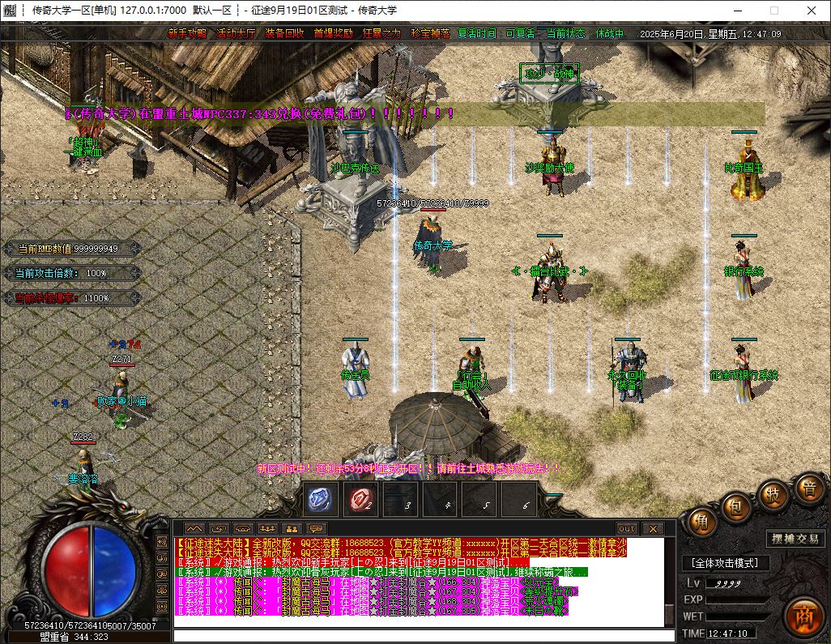
Task: Select 装备回收 in the top bar
Action: tap(284, 33)
